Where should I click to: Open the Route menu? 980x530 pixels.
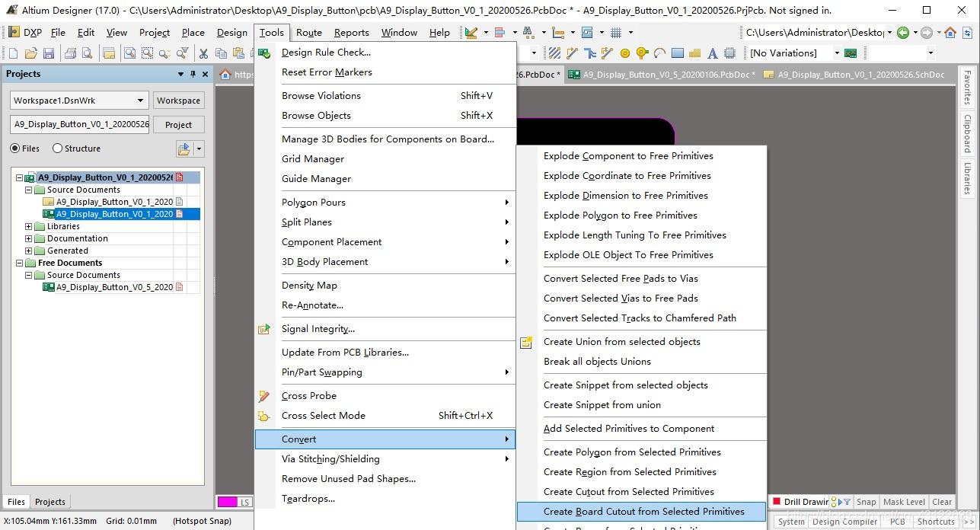click(x=309, y=33)
